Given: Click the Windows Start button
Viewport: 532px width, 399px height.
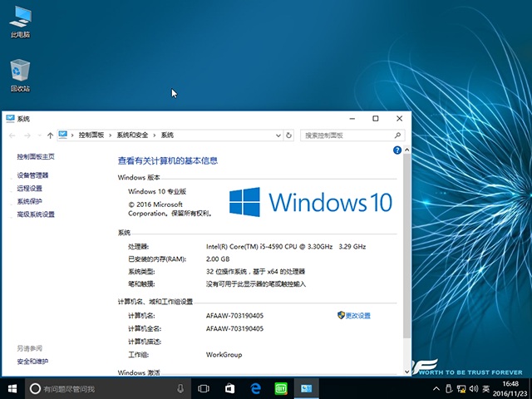Looking at the screenshot, I should pos(12,388).
